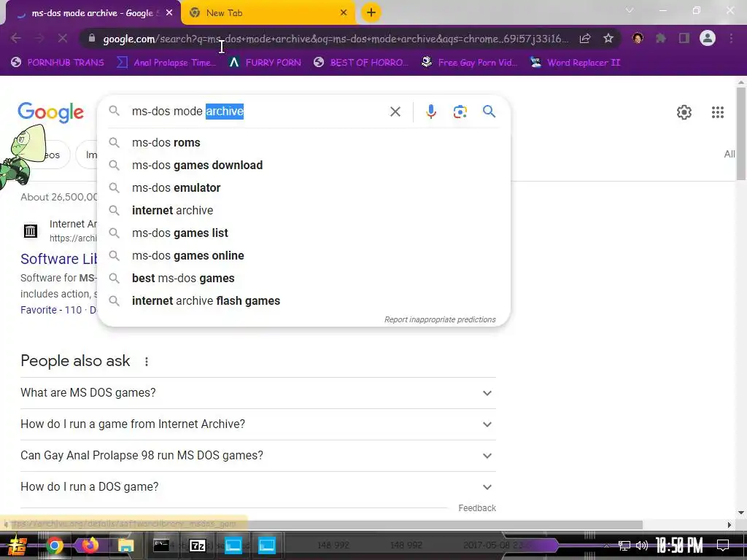This screenshot has width=747, height=560.
Task: Search by image with the camera icon
Action: 460,112
